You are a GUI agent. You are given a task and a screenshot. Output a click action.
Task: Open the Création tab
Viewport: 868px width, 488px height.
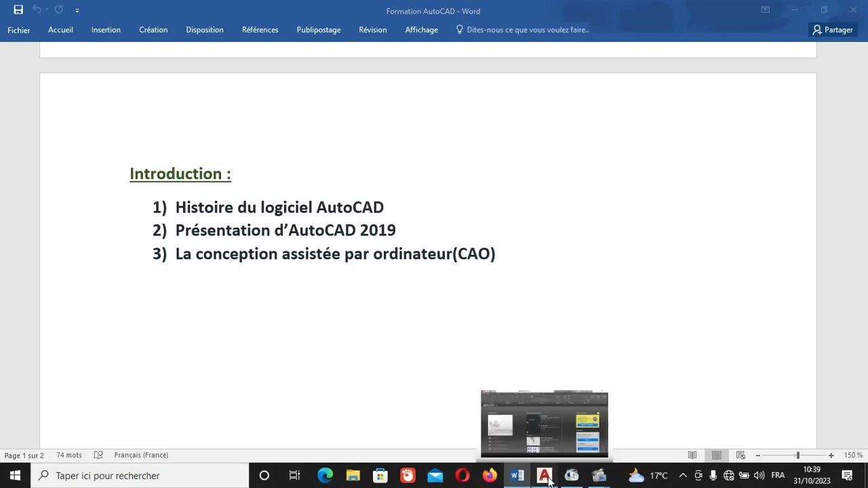(153, 30)
